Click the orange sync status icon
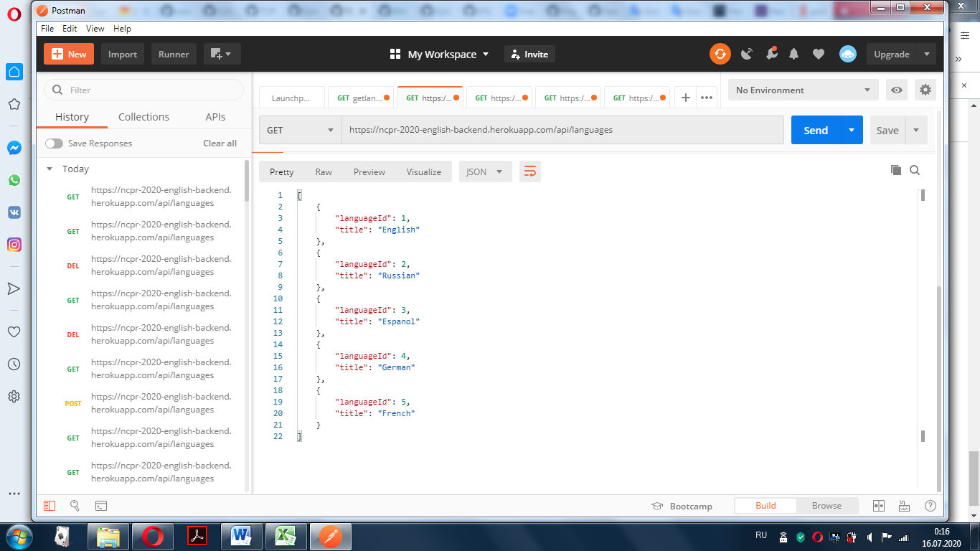This screenshot has height=551, width=980. (720, 54)
